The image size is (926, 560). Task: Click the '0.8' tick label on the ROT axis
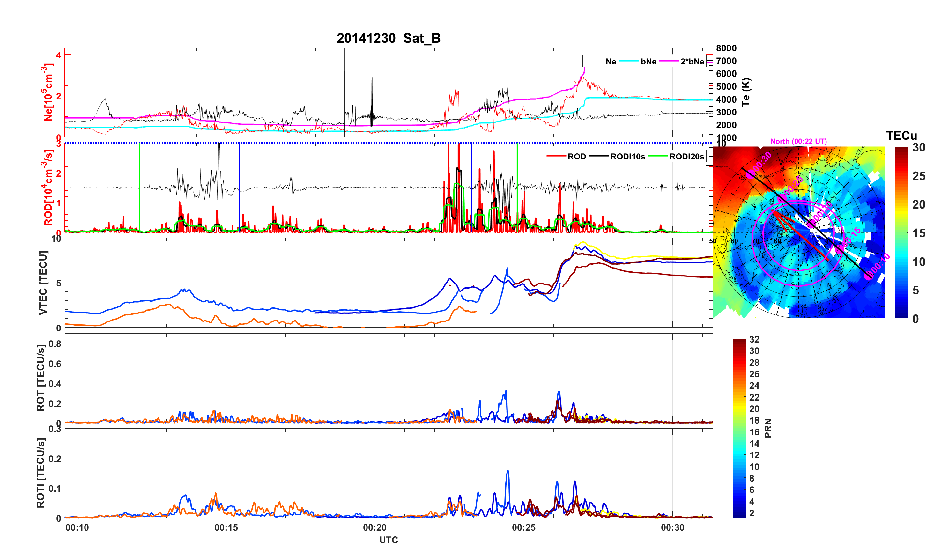55,343
